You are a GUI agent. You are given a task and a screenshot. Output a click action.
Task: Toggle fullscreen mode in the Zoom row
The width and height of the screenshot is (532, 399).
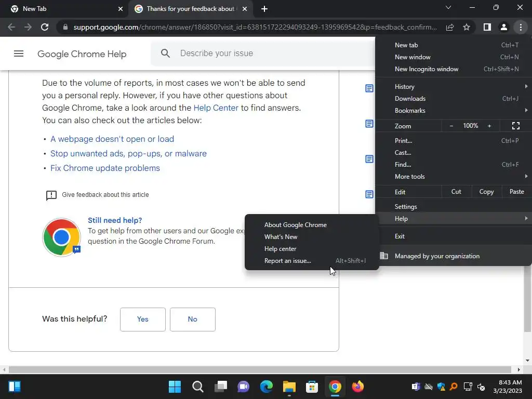pyautogui.click(x=516, y=126)
